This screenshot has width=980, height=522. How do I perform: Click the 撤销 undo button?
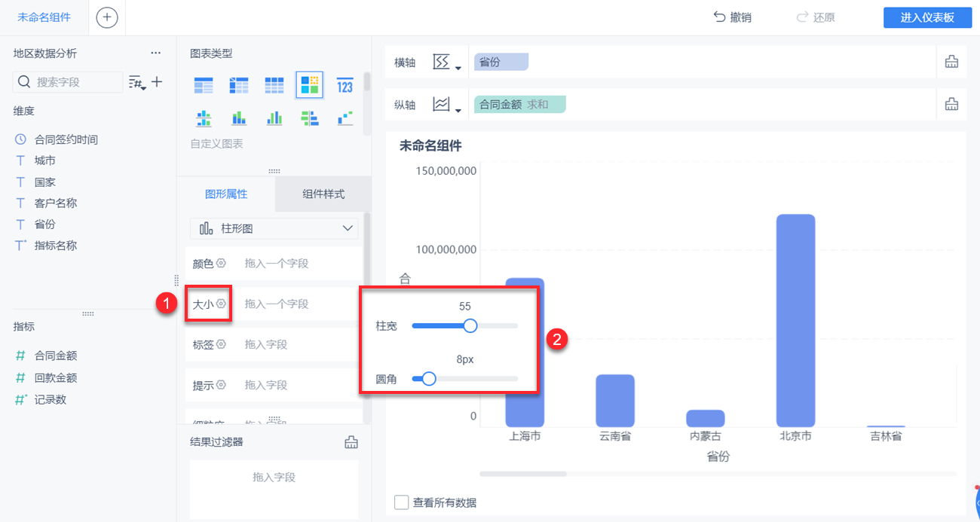[x=731, y=17]
